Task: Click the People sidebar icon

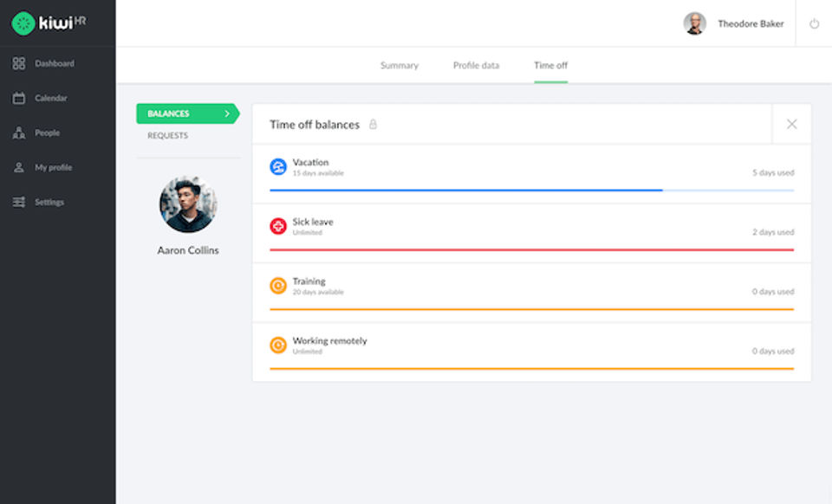Action: coord(19,132)
